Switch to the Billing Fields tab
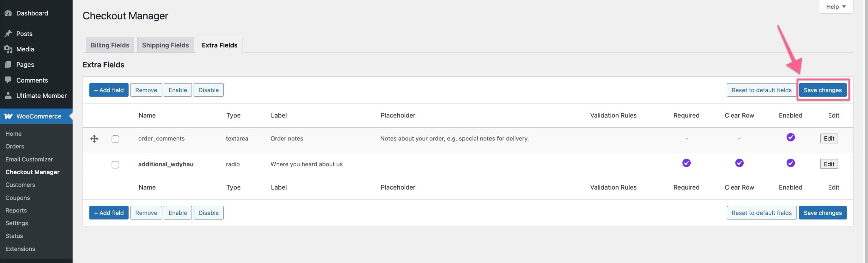868x263 pixels. (110, 45)
